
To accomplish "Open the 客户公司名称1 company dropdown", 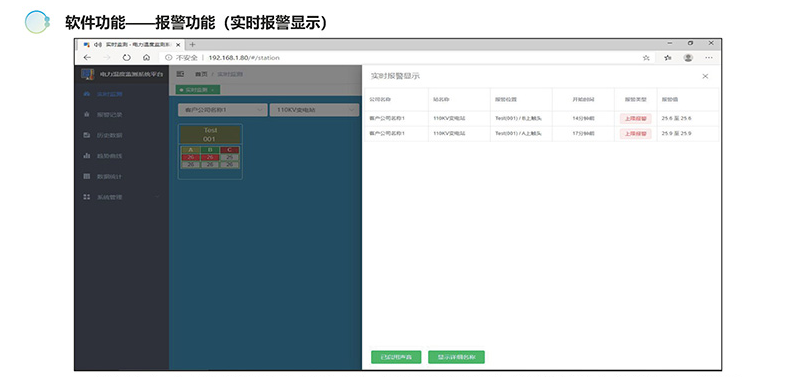I will pyautogui.click(x=222, y=110).
